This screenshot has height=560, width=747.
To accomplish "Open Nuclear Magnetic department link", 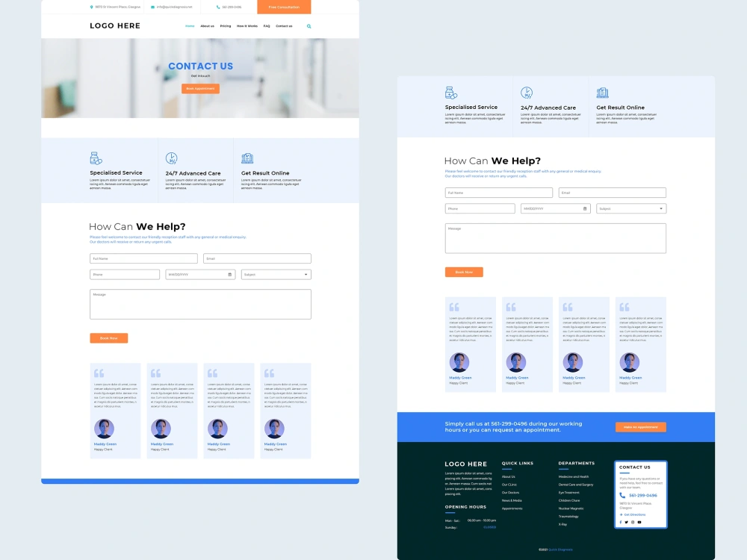I will [x=571, y=508].
